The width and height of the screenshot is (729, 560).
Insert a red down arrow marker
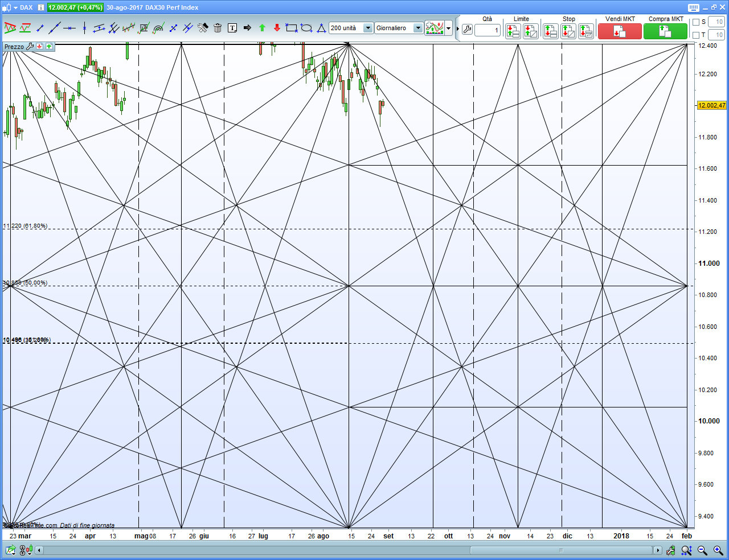point(277,28)
